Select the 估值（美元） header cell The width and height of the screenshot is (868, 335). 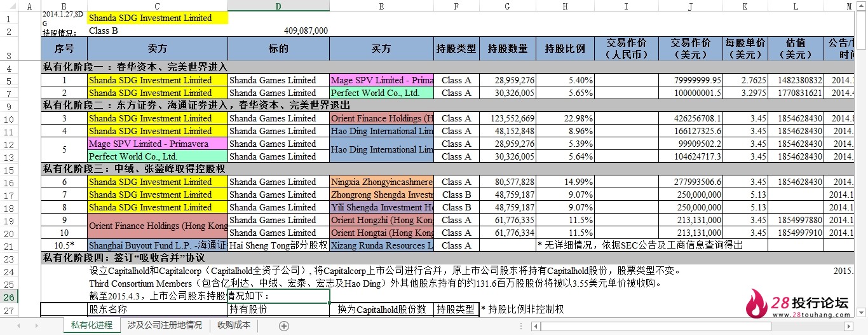[x=796, y=49]
